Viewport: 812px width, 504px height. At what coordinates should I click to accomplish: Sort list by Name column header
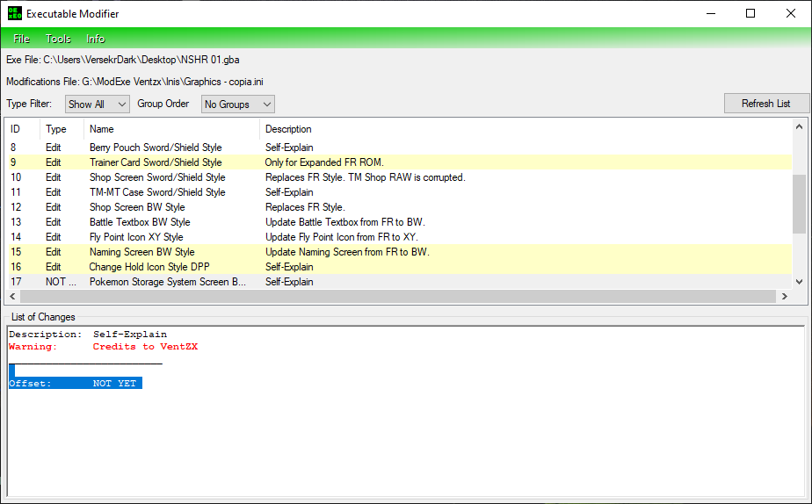[171, 129]
